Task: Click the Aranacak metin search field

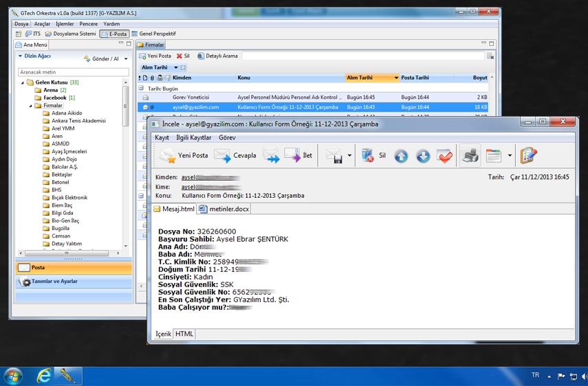Action: (74, 72)
